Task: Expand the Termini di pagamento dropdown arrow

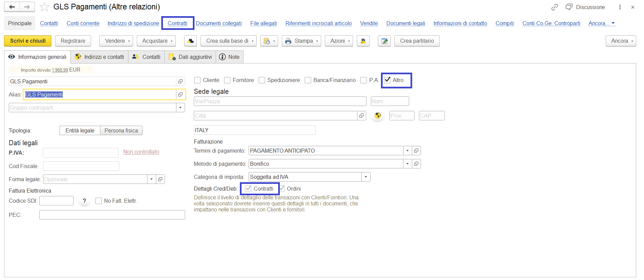Action: 407,151
